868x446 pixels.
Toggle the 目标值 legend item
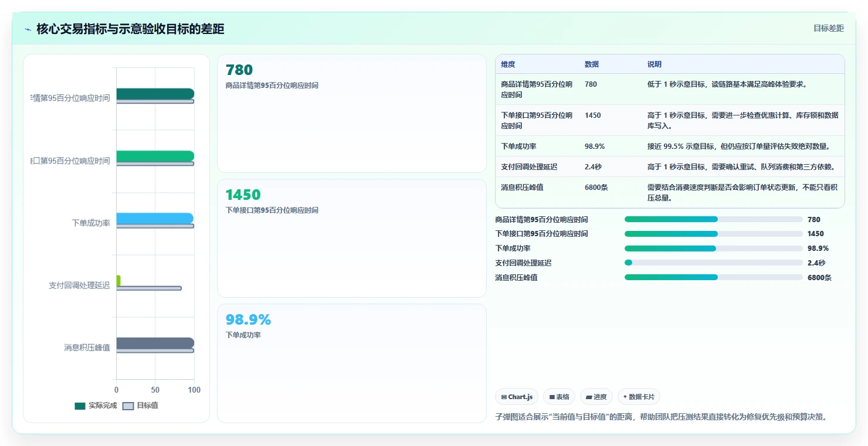coord(140,406)
